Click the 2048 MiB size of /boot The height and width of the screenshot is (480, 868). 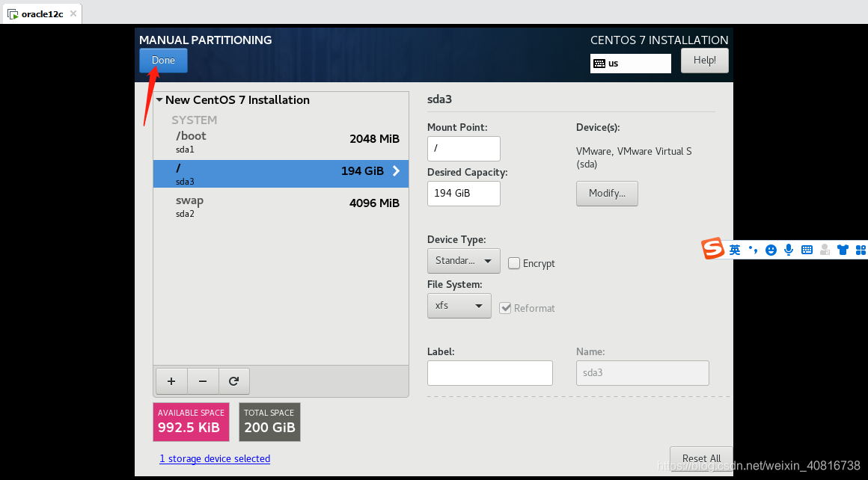pyautogui.click(x=374, y=139)
